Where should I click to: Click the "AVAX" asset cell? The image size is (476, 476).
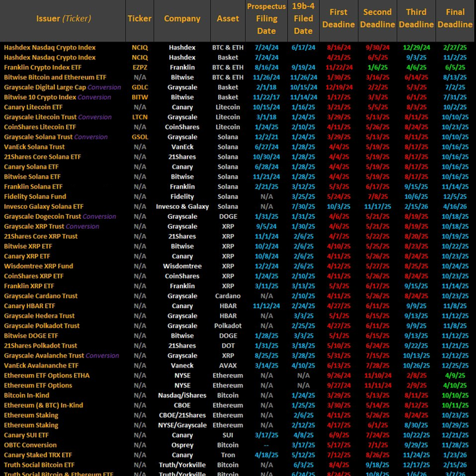point(227,366)
